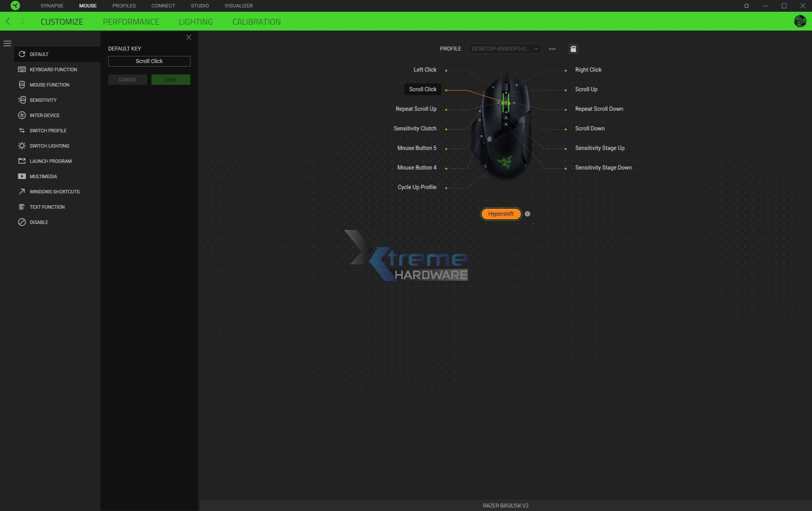Viewport: 812px width, 511px height.
Task: Open the profile options ellipsis menu
Action: click(x=552, y=49)
